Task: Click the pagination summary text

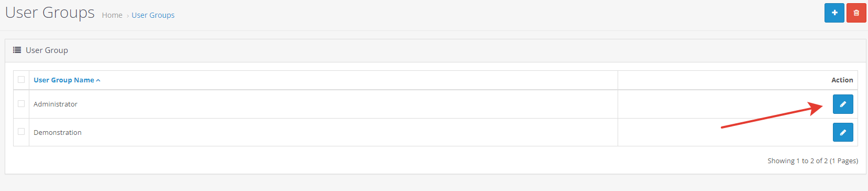Action: click(x=812, y=161)
